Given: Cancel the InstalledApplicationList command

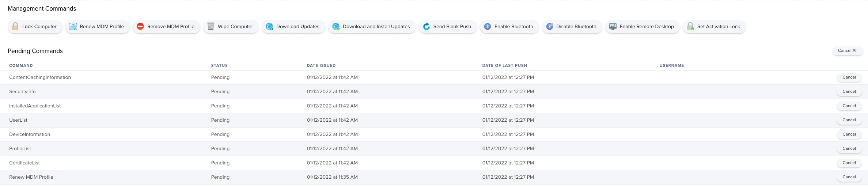Looking at the screenshot, I should click(849, 106).
